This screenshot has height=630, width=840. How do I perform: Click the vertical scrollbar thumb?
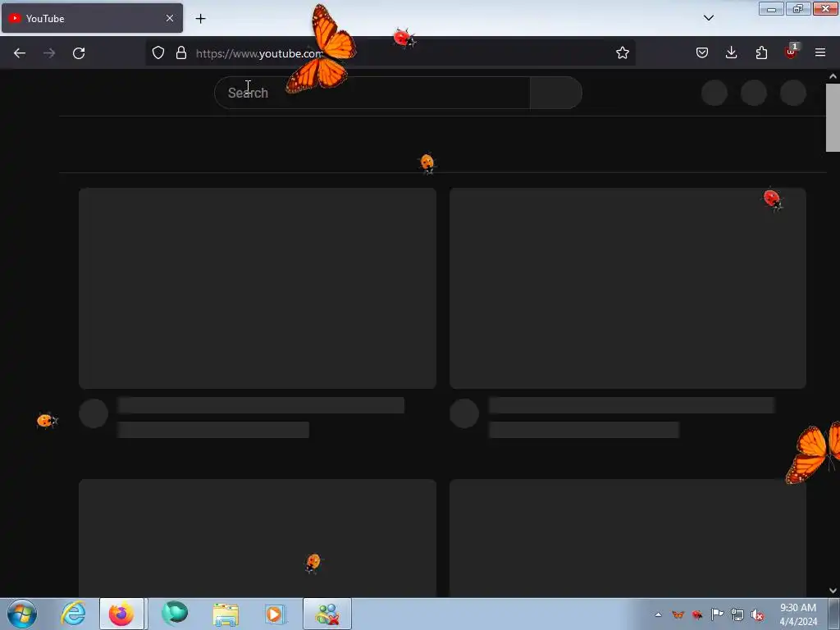coord(833,118)
